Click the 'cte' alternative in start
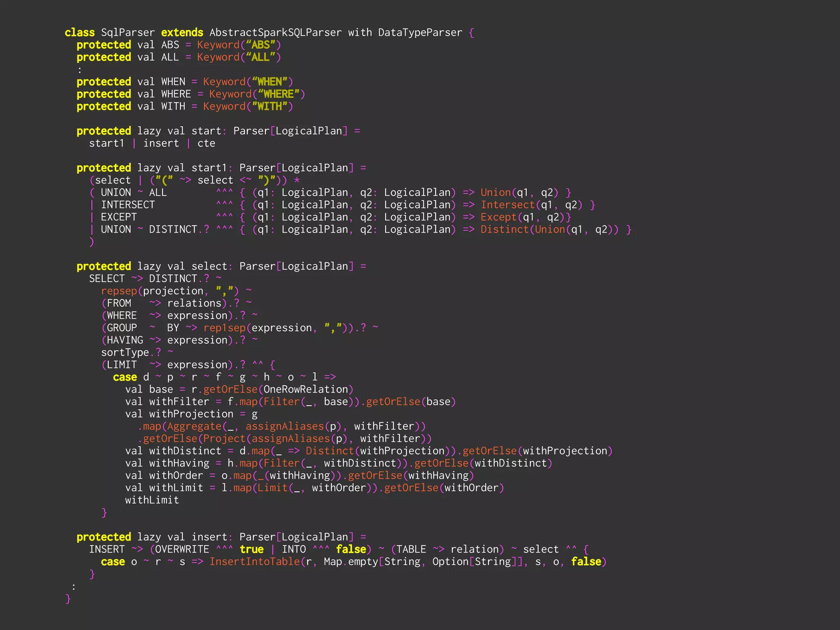The image size is (840, 630). 206,143
